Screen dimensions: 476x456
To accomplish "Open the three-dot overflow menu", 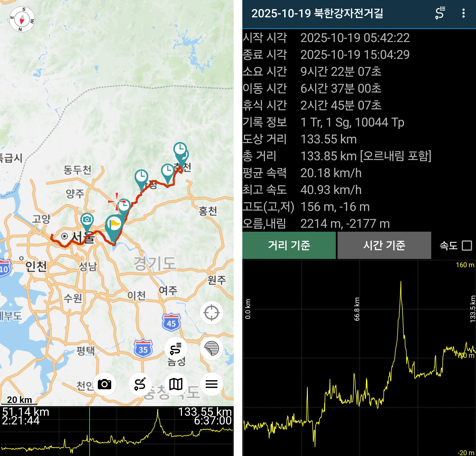I will click(x=463, y=13).
